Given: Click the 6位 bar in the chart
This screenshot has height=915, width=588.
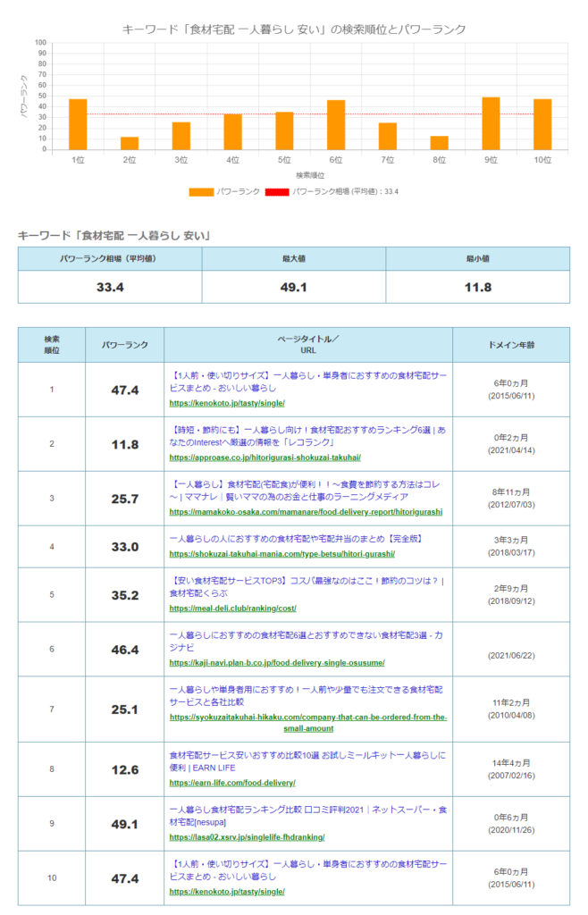Looking at the screenshot, I should (x=336, y=125).
